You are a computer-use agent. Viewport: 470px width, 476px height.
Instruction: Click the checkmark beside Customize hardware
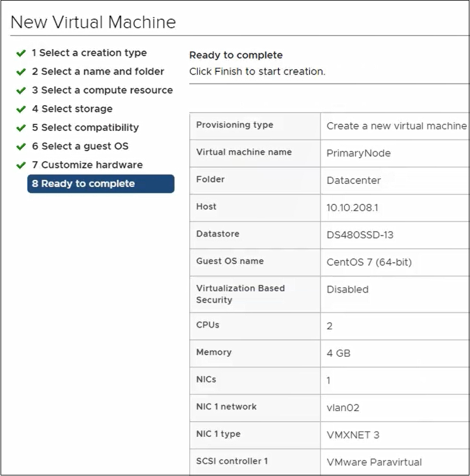pos(20,165)
